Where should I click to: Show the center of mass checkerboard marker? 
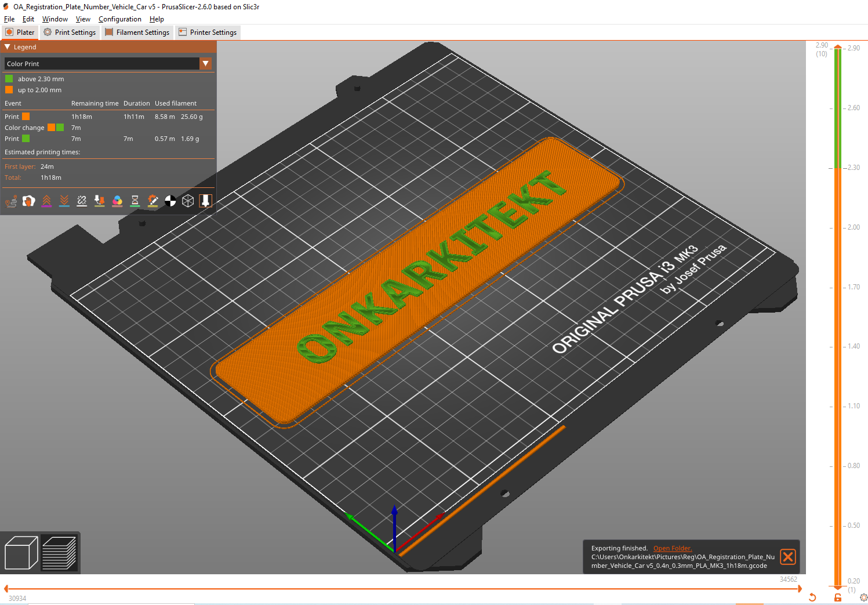(170, 201)
